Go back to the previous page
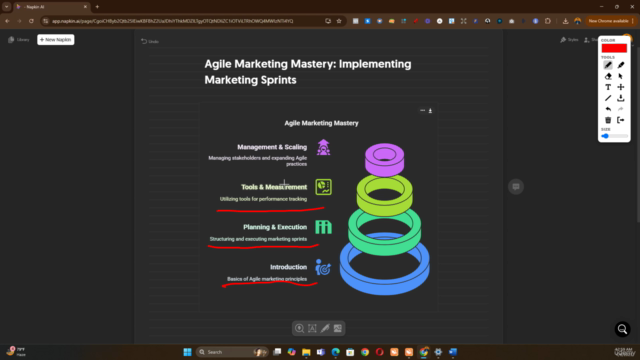The height and width of the screenshot is (360, 640). coord(7,21)
